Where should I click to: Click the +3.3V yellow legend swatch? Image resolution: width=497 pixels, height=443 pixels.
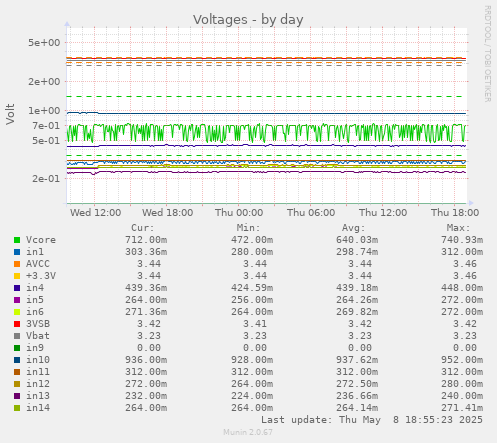[x=17, y=276]
